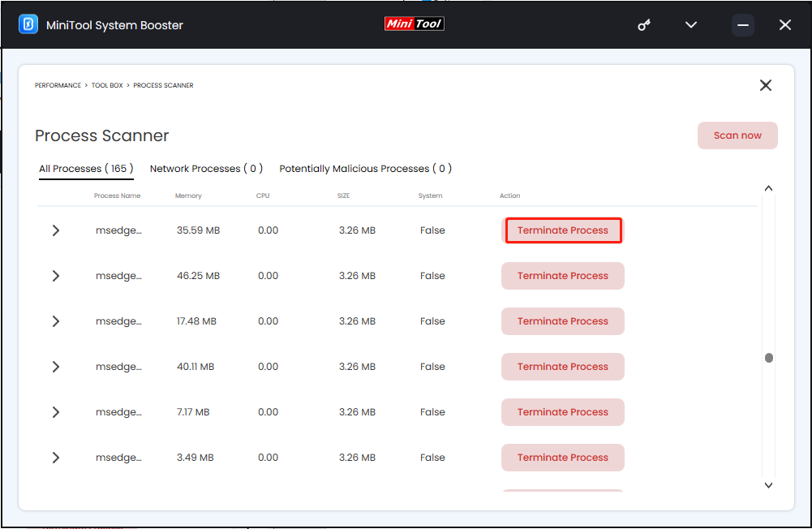812x529 pixels.
Task: Click the scroll down arrow of process list
Action: tap(768, 485)
